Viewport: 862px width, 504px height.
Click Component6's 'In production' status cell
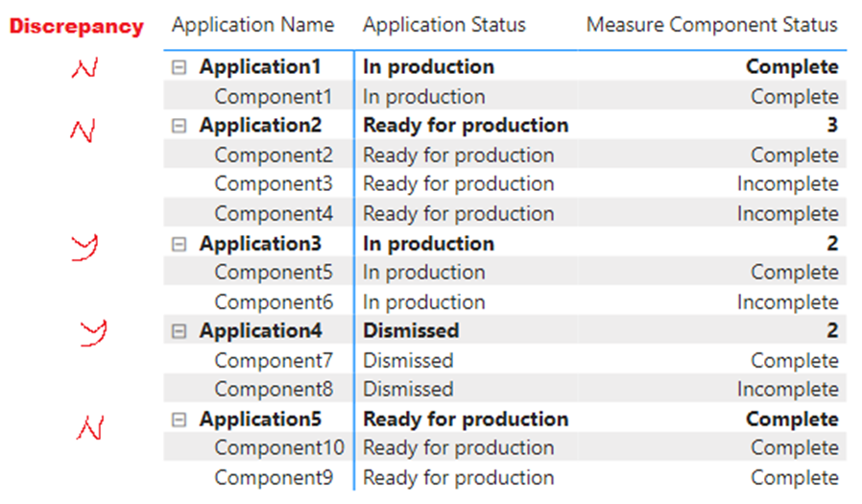point(424,301)
